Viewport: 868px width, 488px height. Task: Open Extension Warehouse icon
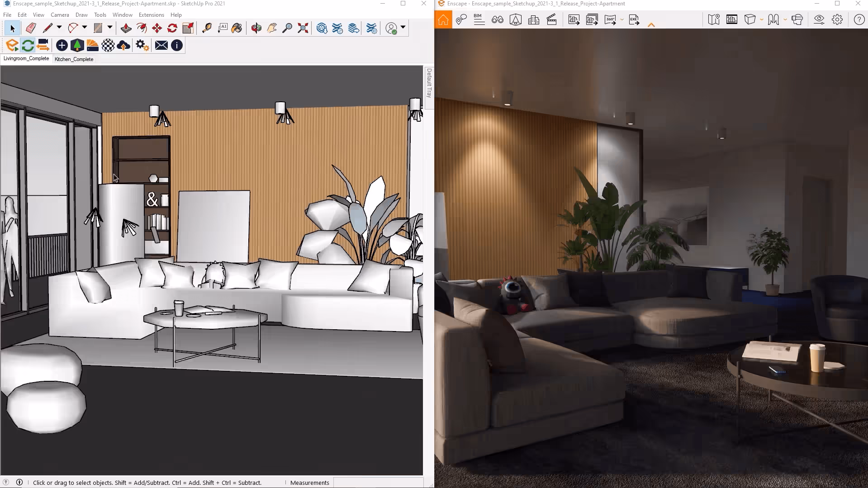pos(337,28)
